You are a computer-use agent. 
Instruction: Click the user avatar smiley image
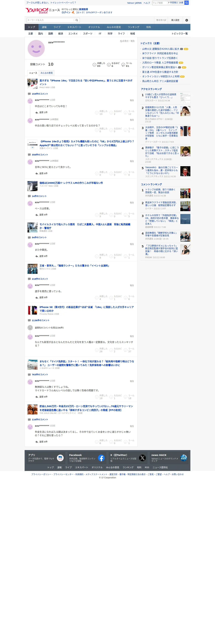tap(36, 48)
